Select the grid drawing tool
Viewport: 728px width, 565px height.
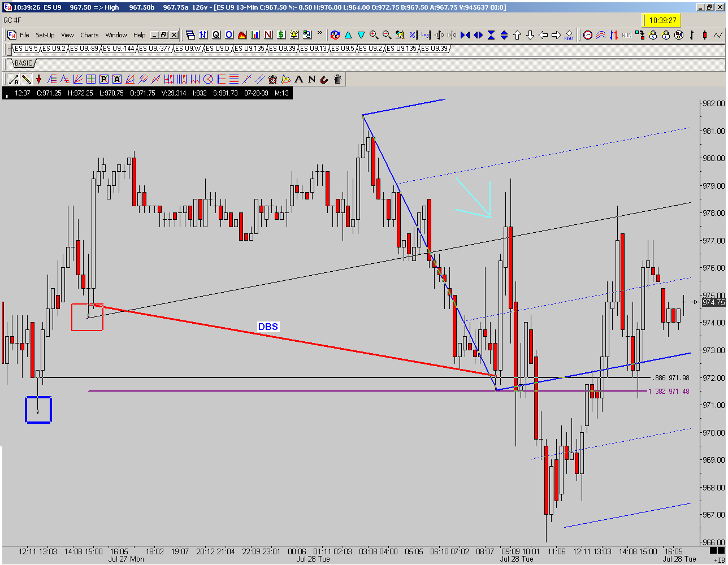coord(90,79)
